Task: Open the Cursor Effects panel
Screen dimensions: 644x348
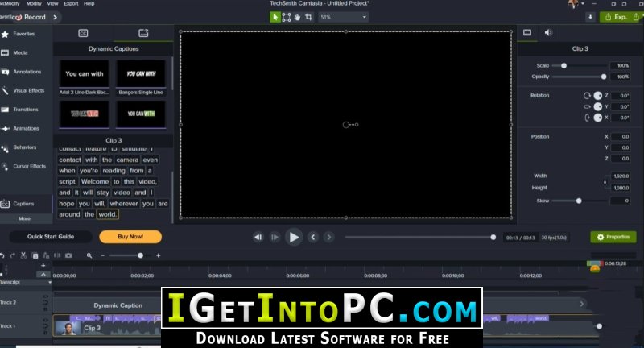Action: pyautogui.click(x=29, y=166)
